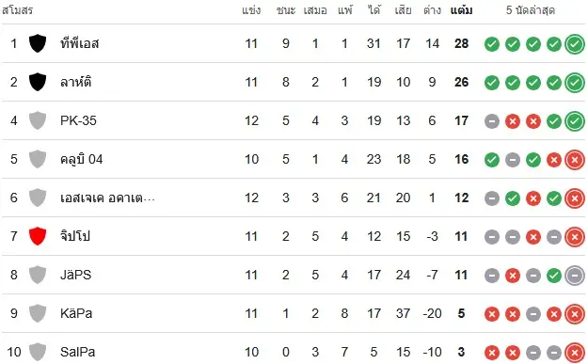The image size is (588, 364).
Task: Open the truncated เอสเจเค อคาเต… team link
Action: 107,198
